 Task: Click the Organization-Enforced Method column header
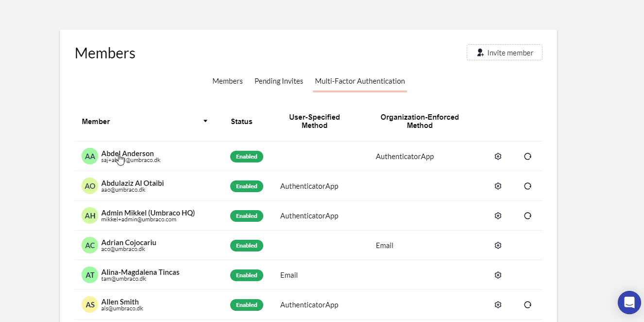[x=420, y=121]
